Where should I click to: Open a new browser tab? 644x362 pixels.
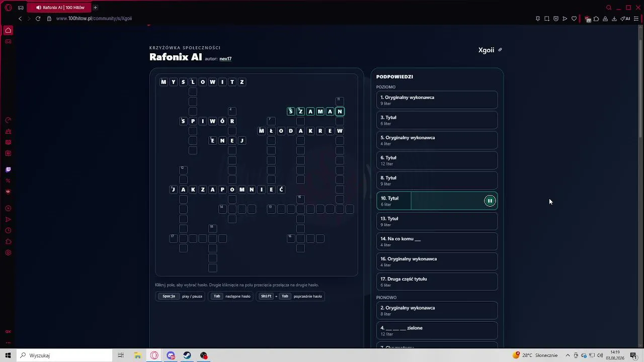tap(95, 8)
